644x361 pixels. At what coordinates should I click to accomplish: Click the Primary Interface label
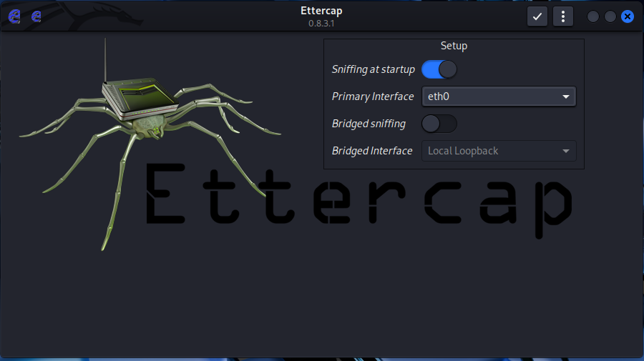click(x=373, y=97)
